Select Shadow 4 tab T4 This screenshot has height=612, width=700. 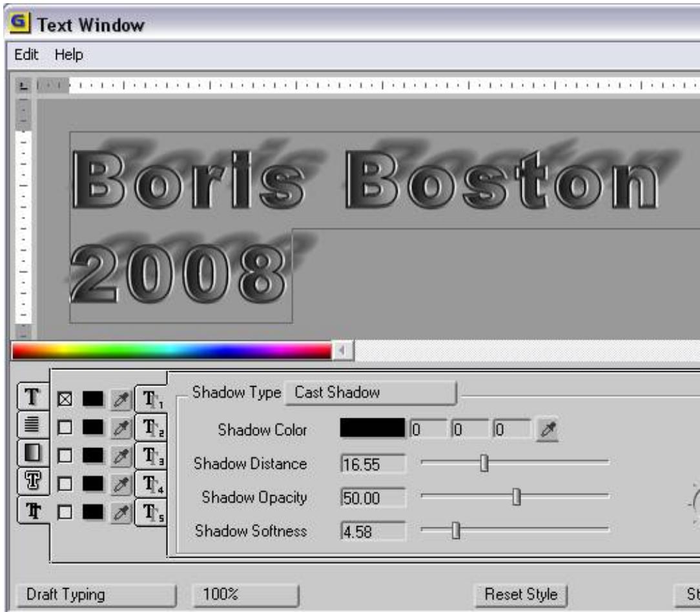[x=152, y=484]
